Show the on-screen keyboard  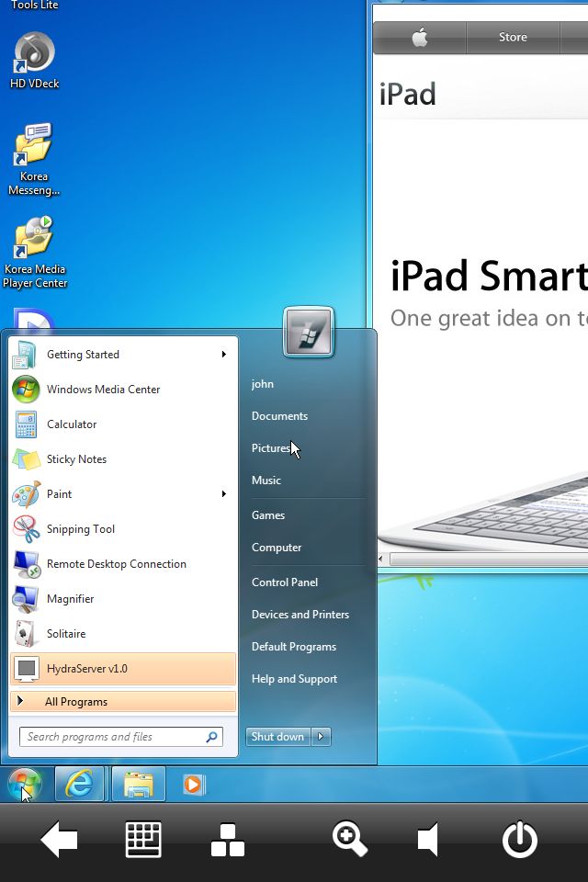click(143, 839)
